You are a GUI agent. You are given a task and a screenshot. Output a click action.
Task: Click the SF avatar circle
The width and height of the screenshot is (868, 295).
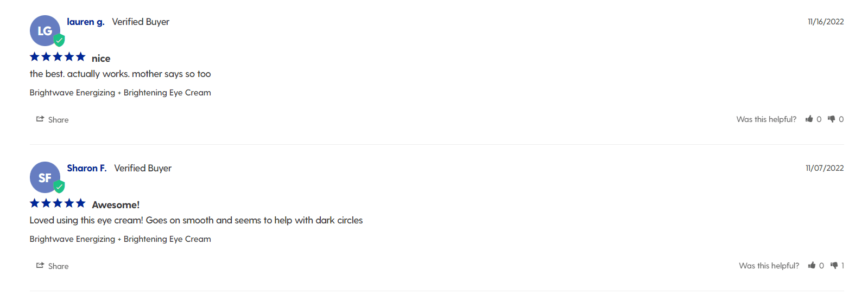[x=44, y=177]
